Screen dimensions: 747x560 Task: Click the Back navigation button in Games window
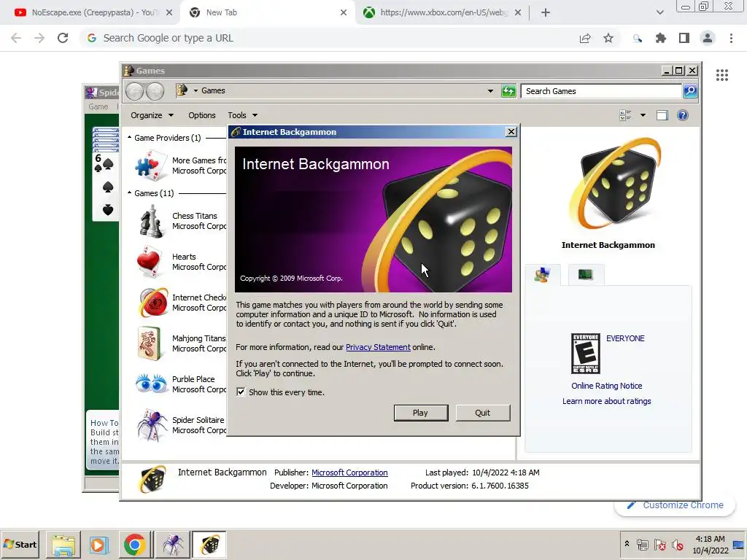(135, 91)
